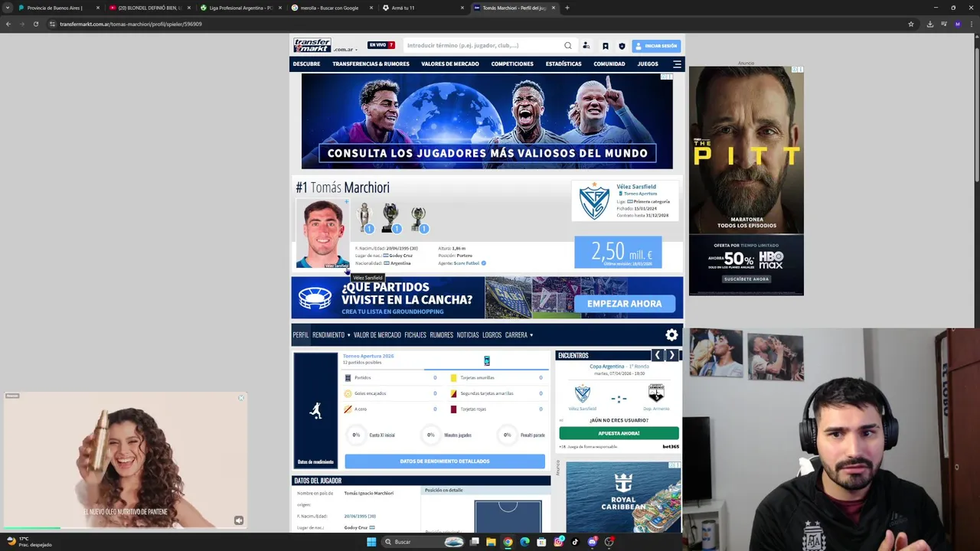Open Valores de Mercado menu
Viewport: 980px width, 551px height.
point(450,64)
